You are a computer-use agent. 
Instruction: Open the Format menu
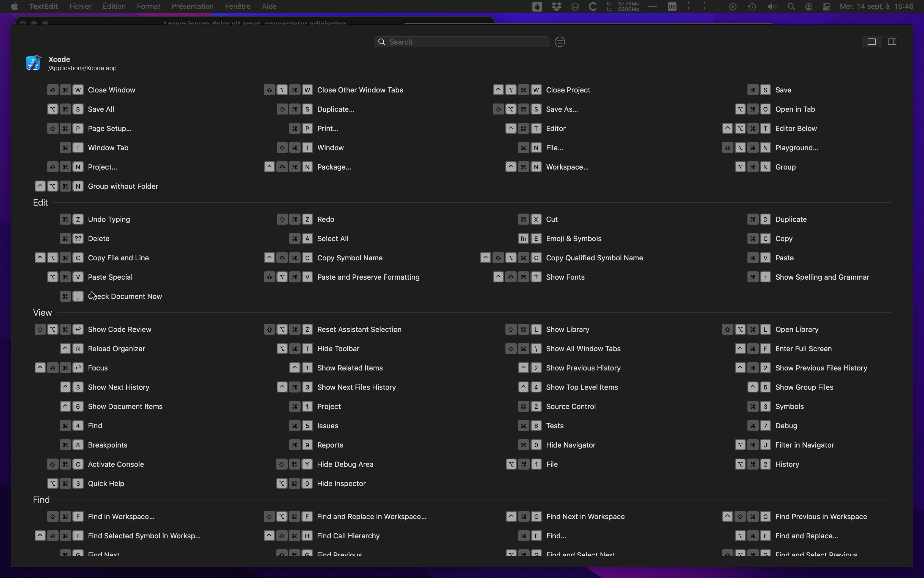pyautogui.click(x=148, y=7)
